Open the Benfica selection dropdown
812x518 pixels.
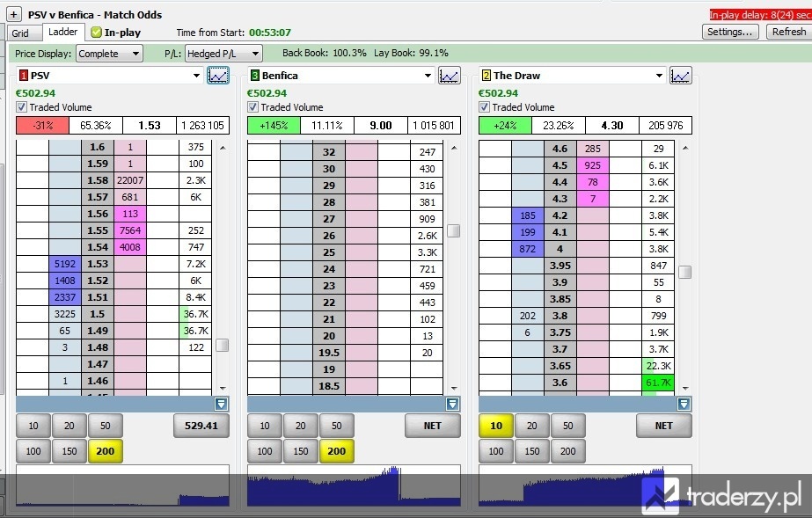[x=428, y=76]
